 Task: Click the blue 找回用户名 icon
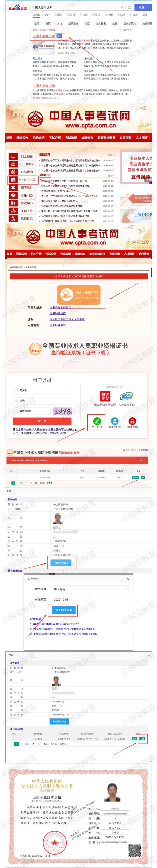click(x=115, y=421)
